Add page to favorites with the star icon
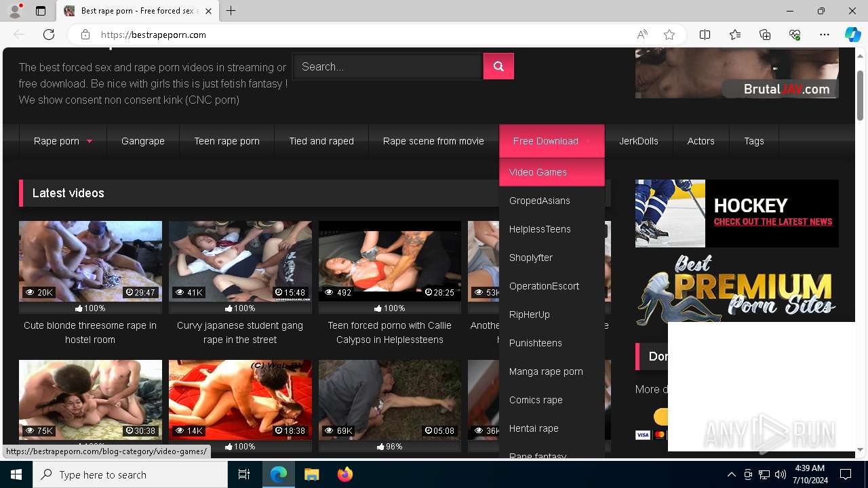The width and height of the screenshot is (868, 488). click(x=669, y=35)
